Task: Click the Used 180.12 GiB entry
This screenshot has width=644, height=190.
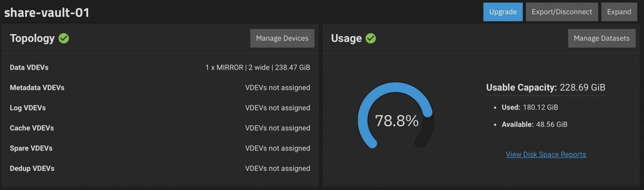Action: pos(530,107)
